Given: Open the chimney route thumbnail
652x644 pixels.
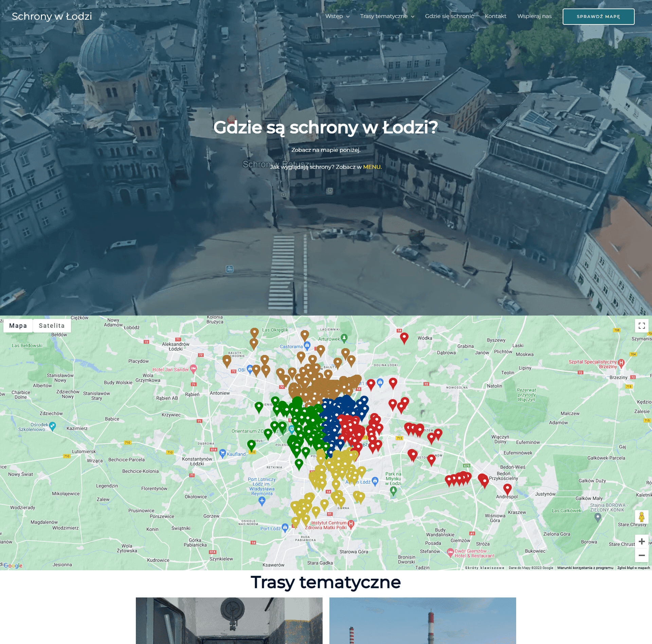Looking at the screenshot, I should click(x=423, y=621).
